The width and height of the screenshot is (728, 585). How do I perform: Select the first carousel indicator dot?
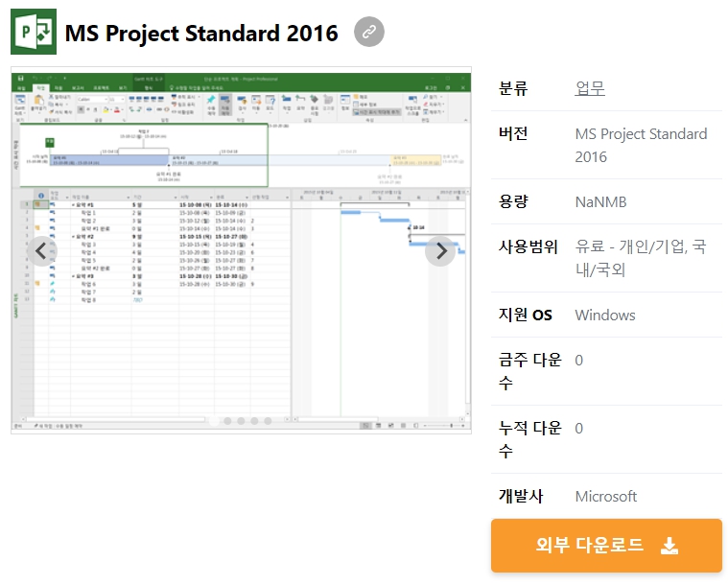[214, 421]
